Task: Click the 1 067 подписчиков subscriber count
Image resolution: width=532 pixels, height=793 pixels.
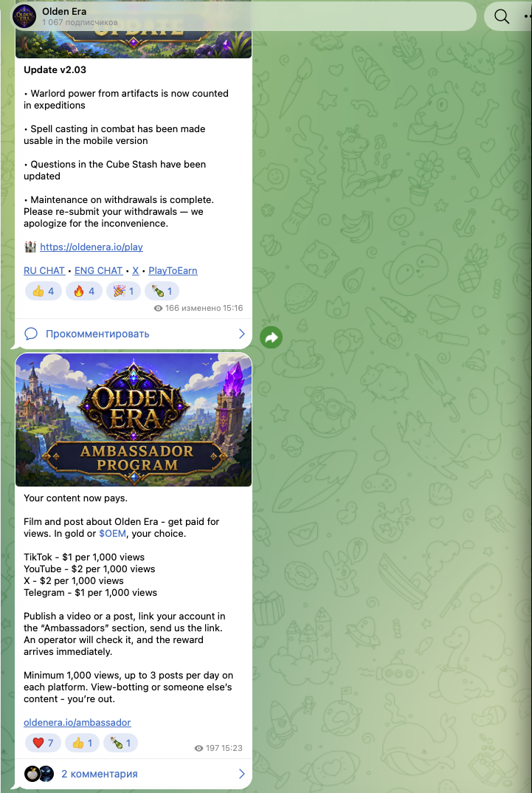Action: [x=80, y=23]
